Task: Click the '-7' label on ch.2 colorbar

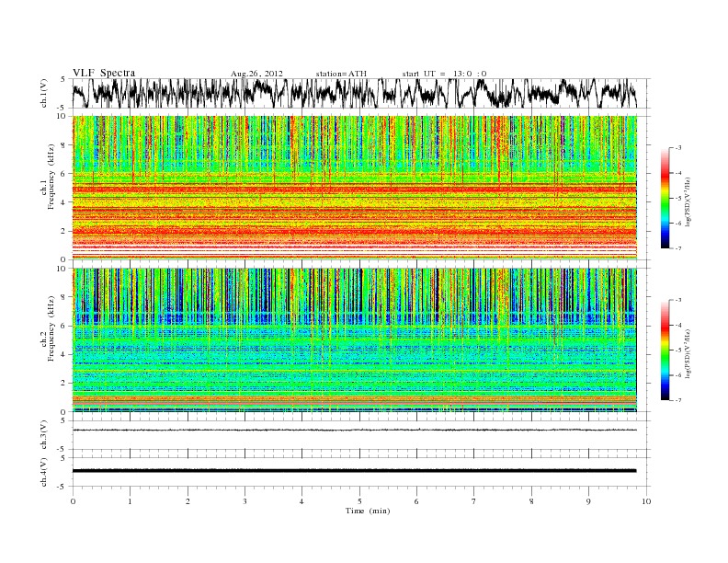Action: [678, 400]
